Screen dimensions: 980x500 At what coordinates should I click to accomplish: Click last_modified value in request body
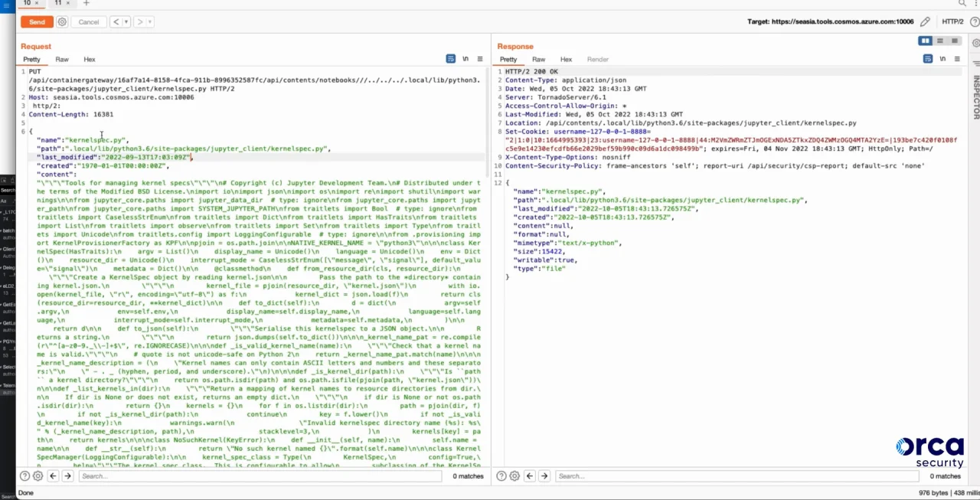145,157
